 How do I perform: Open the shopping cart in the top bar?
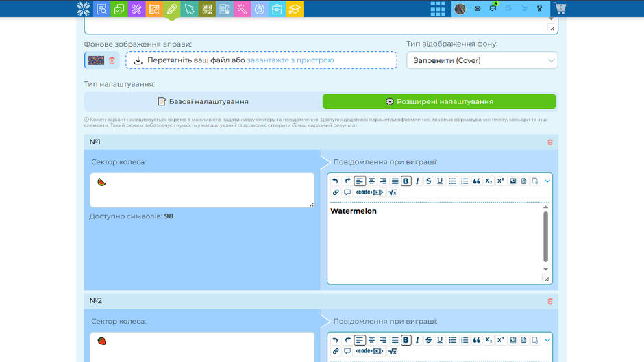(560, 8)
